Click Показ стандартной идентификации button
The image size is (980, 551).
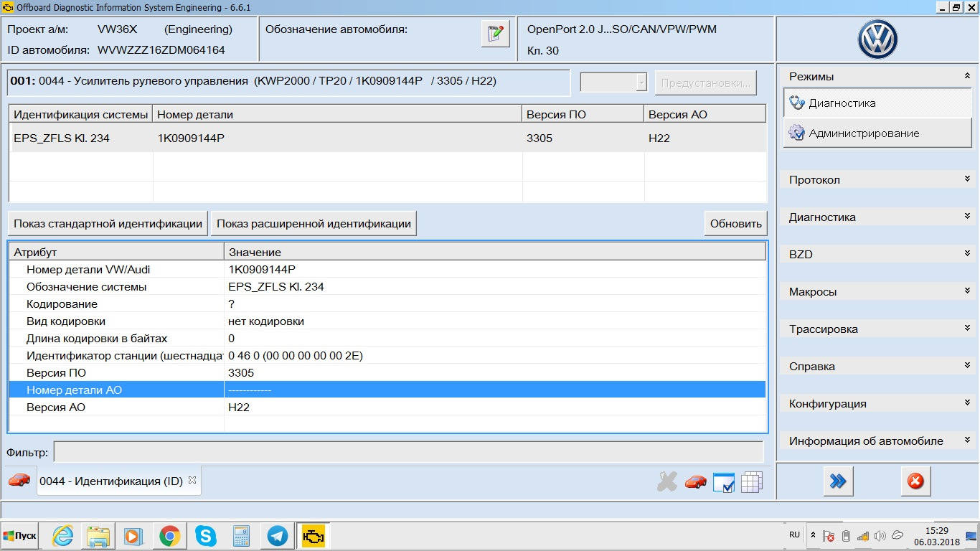(108, 223)
